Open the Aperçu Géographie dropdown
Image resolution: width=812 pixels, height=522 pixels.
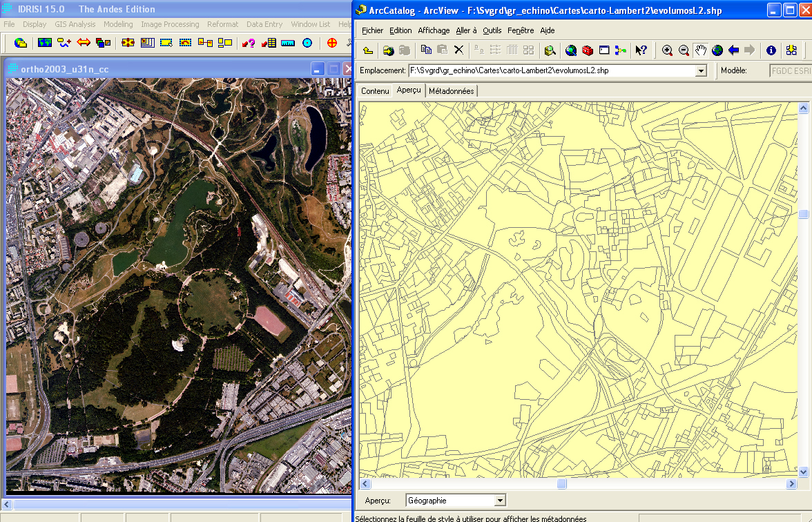pos(500,501)
